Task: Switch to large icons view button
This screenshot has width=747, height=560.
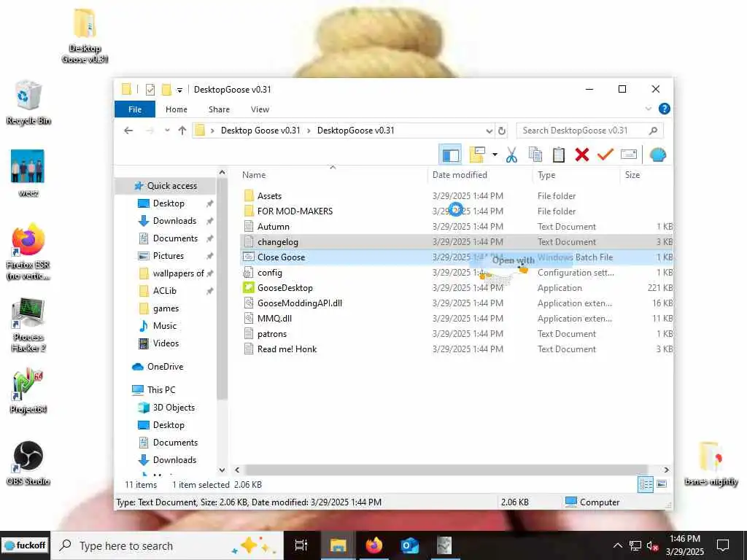Action: (662, 484)
